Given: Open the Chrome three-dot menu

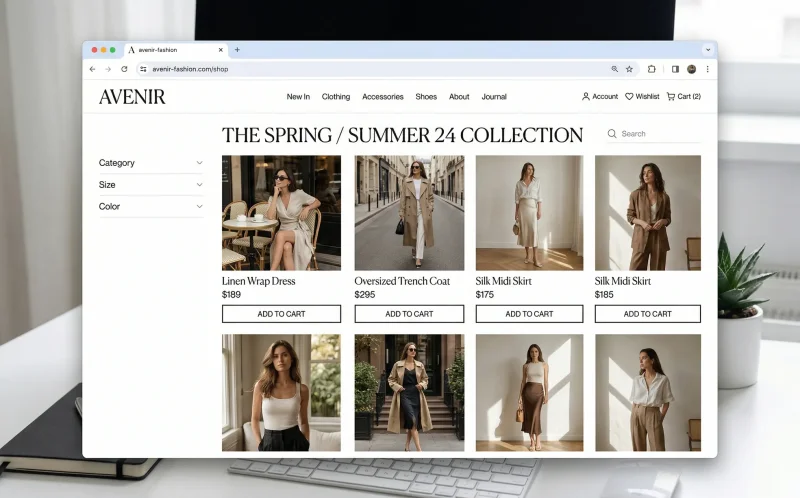Looking at the screenshot, I should 707,69.
